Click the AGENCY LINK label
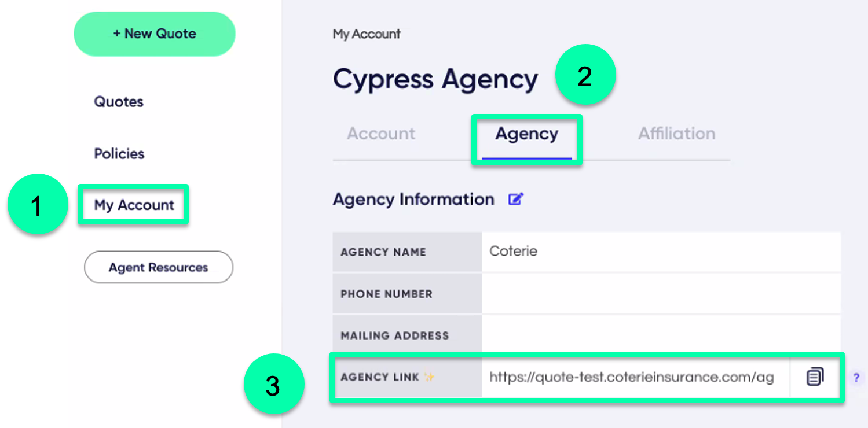 point(380,377)
